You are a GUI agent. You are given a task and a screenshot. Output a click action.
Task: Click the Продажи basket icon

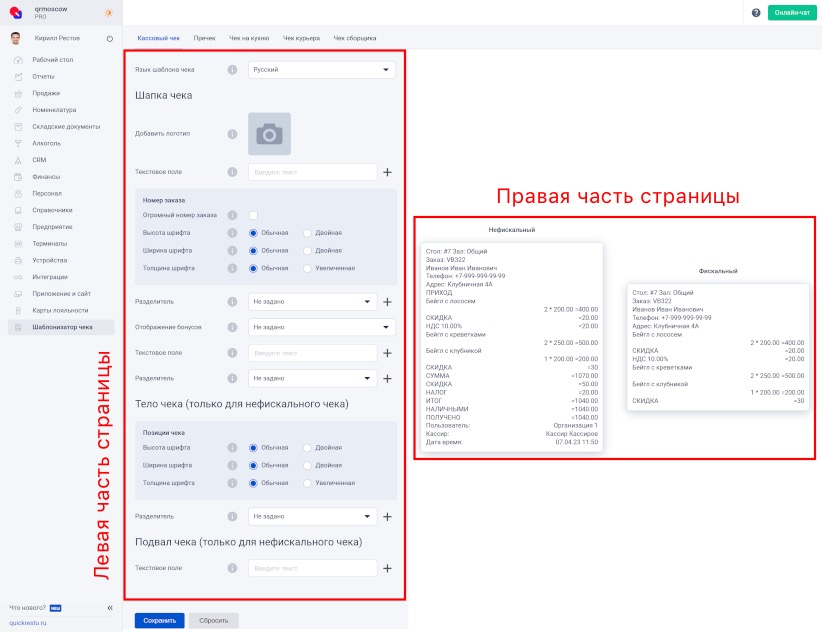tap(18, 93)
